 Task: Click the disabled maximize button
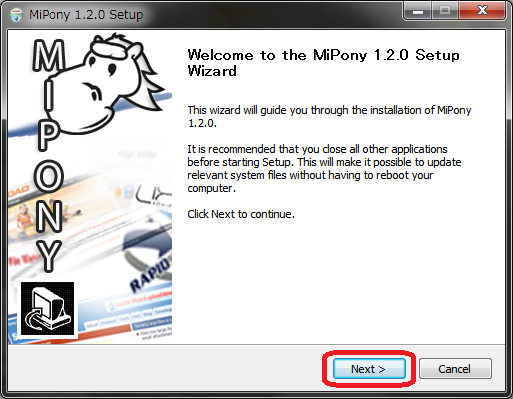coord(445,11)
